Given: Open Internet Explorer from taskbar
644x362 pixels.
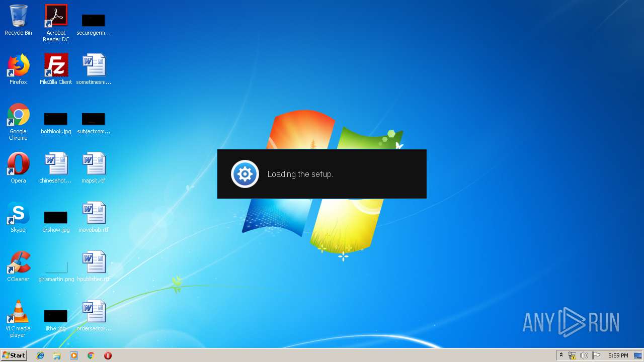Looking at the screenshot, I should tap(40, 355).
